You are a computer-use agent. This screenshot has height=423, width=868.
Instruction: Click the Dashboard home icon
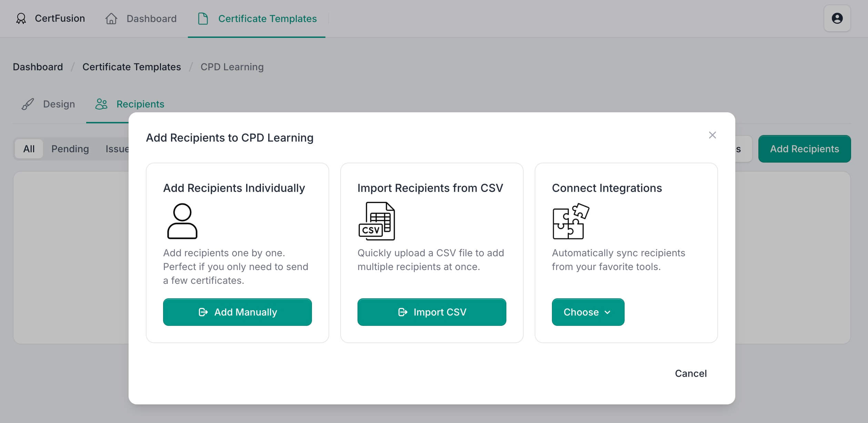tap(111, 19)
